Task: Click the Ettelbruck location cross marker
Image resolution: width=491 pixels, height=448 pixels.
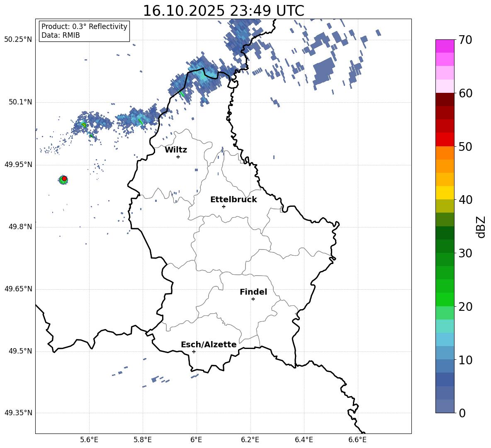Action: tap(224, 206)
